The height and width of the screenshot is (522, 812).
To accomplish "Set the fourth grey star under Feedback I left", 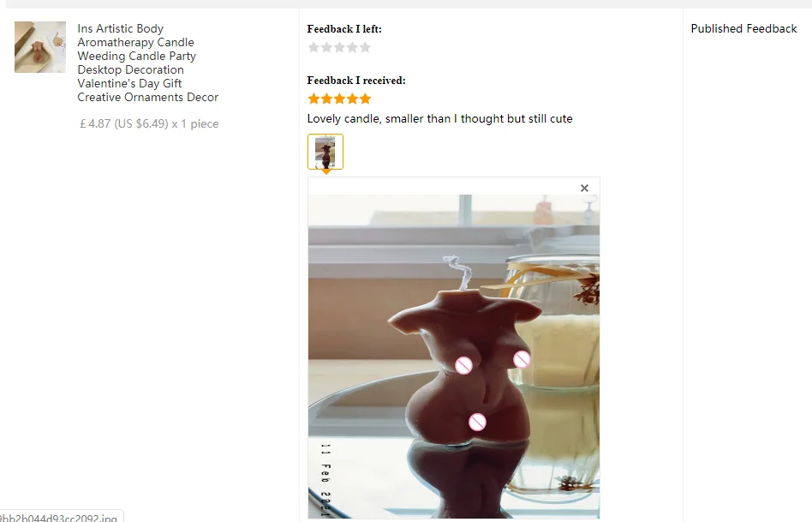I will coord(352,48).
